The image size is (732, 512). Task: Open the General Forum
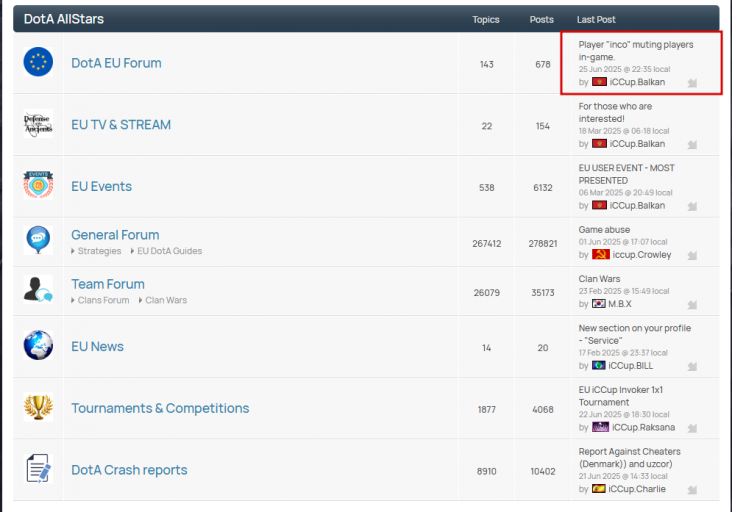tap(115, 235)
